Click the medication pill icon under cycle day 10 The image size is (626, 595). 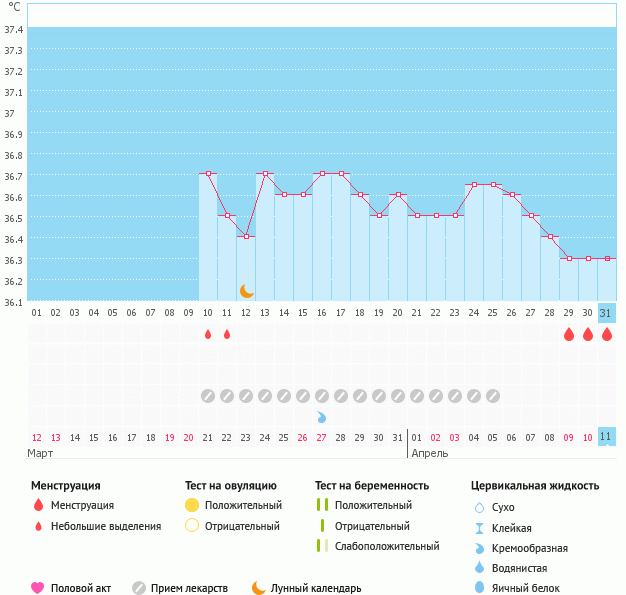click(208, 396)
